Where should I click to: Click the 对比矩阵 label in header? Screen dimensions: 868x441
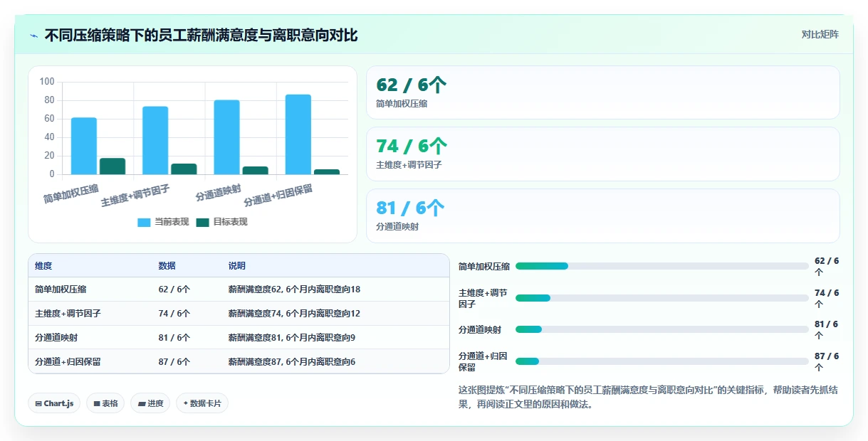click(820, 34)
